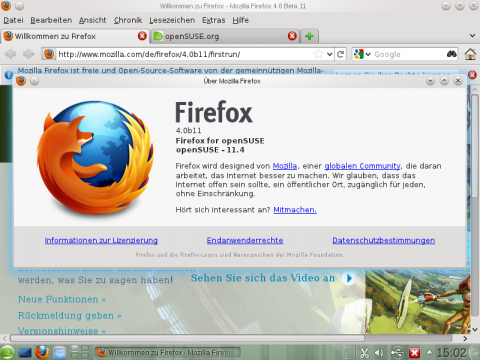Select Willkommen zu Firefox taskbar entry
Image resolution: width=480 pixels, height=360 pixels.
click(168, 352)
